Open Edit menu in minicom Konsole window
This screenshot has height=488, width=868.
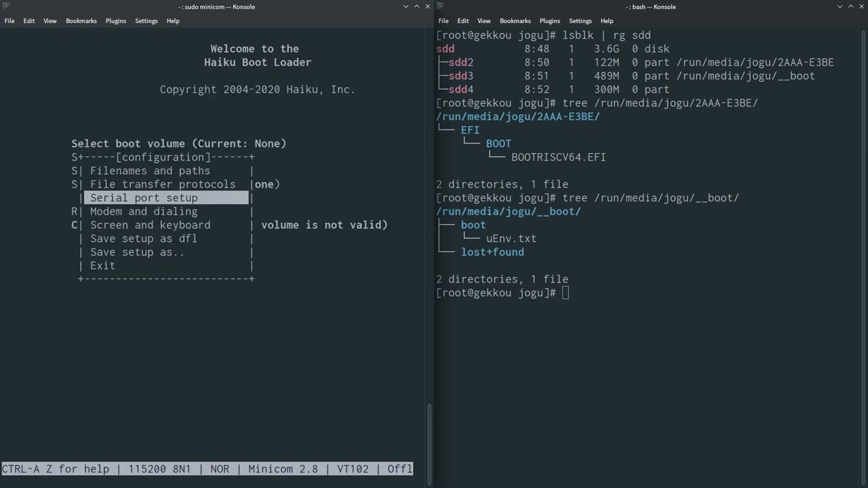pyautogui.click(x=29, y=21)
